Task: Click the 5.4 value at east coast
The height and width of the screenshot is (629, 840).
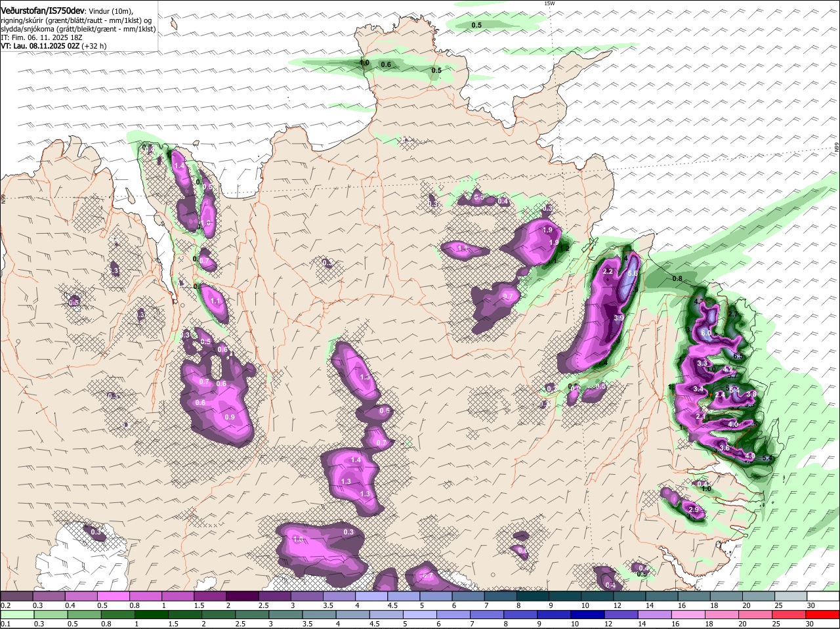Action: pyautogui.click(x=768, y=458)
